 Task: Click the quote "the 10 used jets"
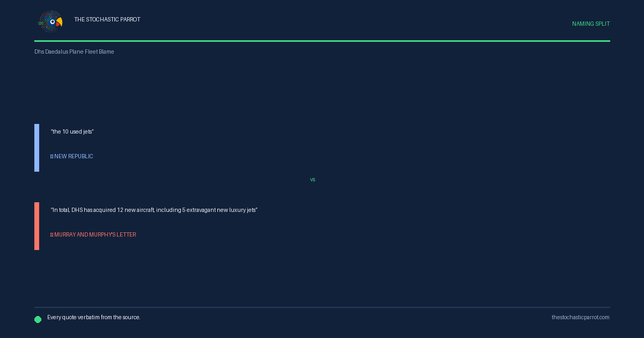pos(72,131)
